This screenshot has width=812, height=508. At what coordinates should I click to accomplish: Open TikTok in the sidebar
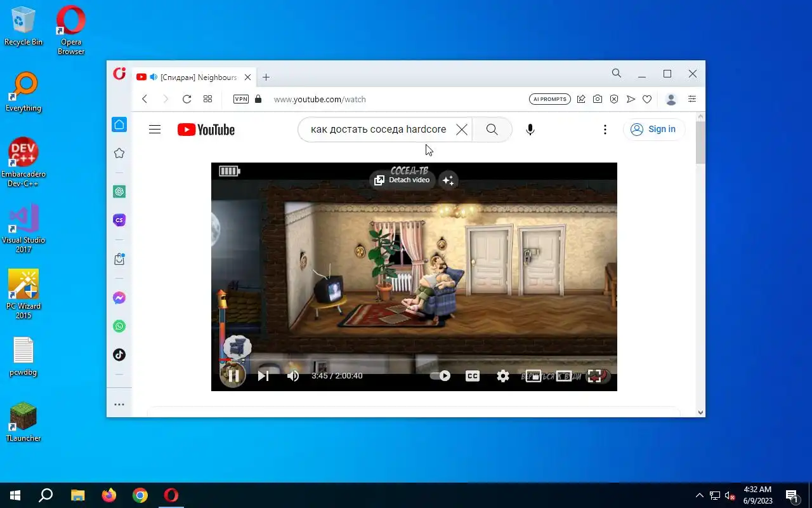[x=119, y=355]
